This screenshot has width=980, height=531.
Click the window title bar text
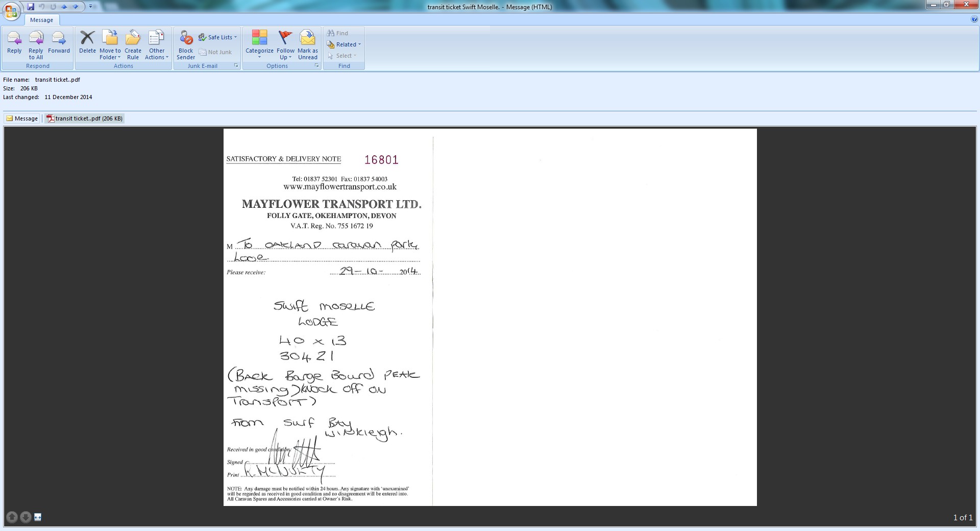click(490, 7)
